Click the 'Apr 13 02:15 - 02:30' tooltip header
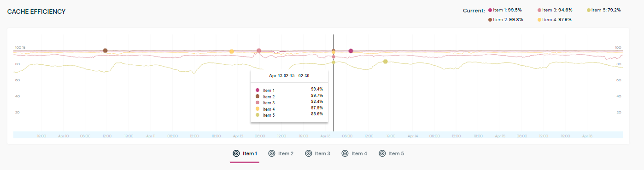The width and height of the screenshot is (644, 170). point(289,76)
